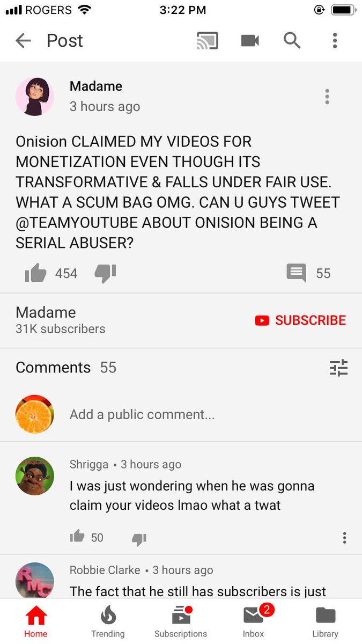The width and height of the screenshot is (362, 644).
Task: Open the post's 55 comments icon
Action: click(x=297, y=273)
